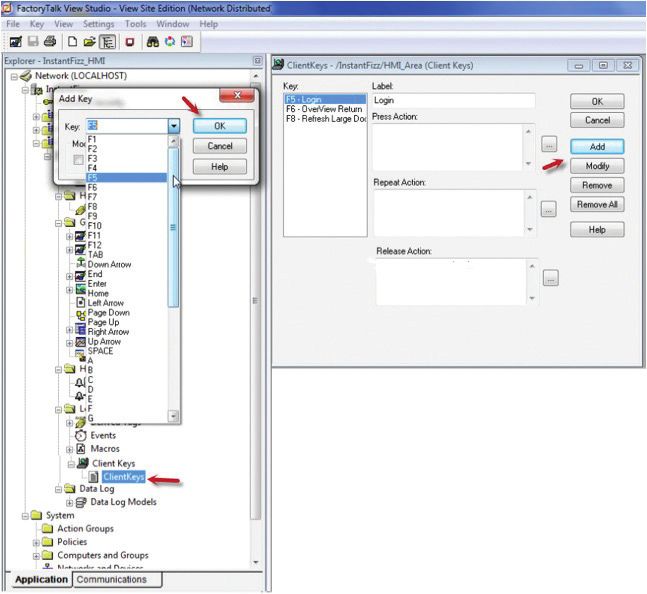
Task: Click the Save disk icon in toolbar
Action: click(x=33, y=42)
